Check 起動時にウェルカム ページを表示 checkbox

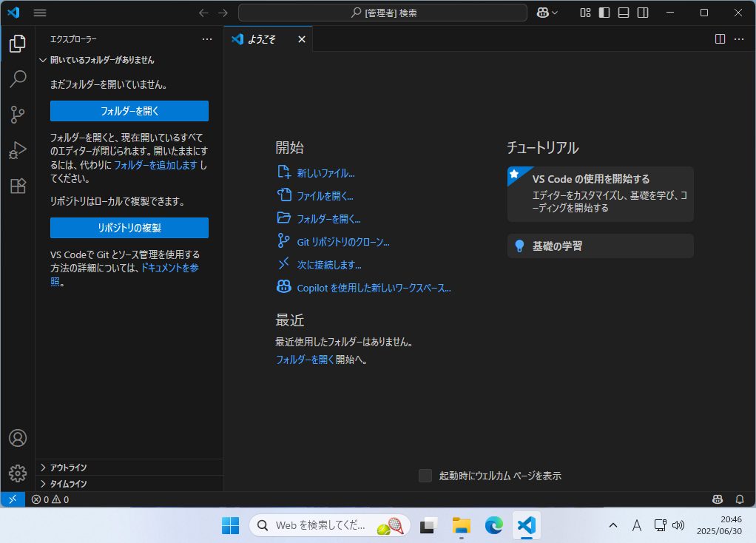coord(425,476)
